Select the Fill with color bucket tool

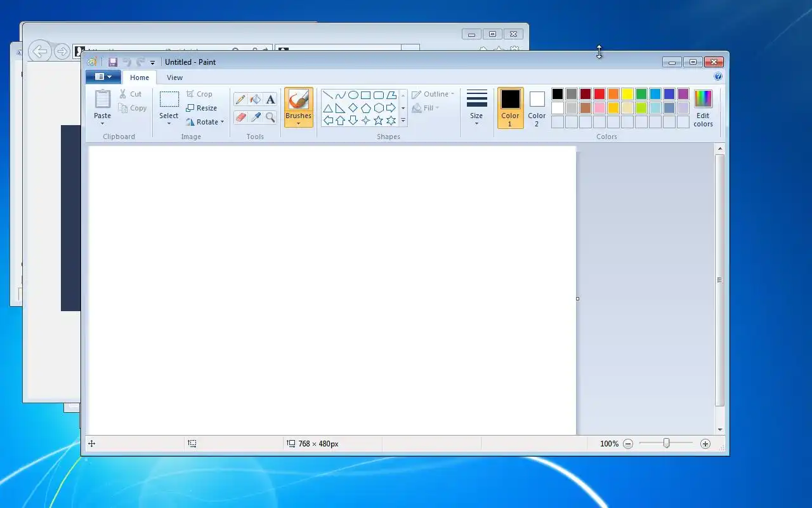[256, 99]
